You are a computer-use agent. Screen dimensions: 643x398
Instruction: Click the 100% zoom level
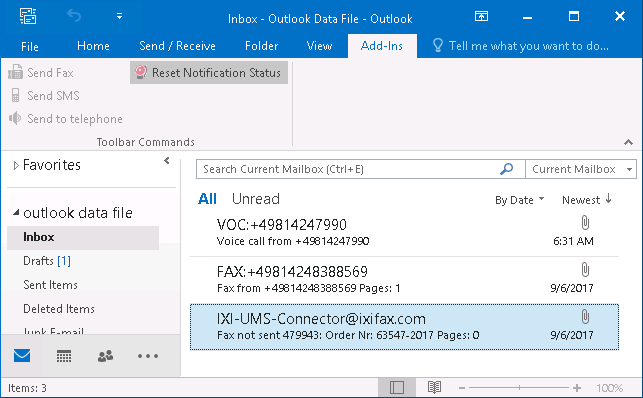coord(610,388)
